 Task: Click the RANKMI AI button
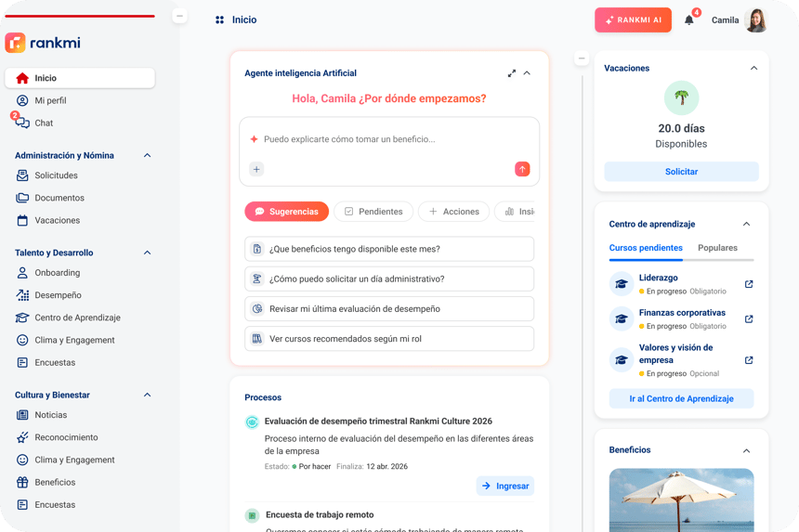click(x=633, y=20)
